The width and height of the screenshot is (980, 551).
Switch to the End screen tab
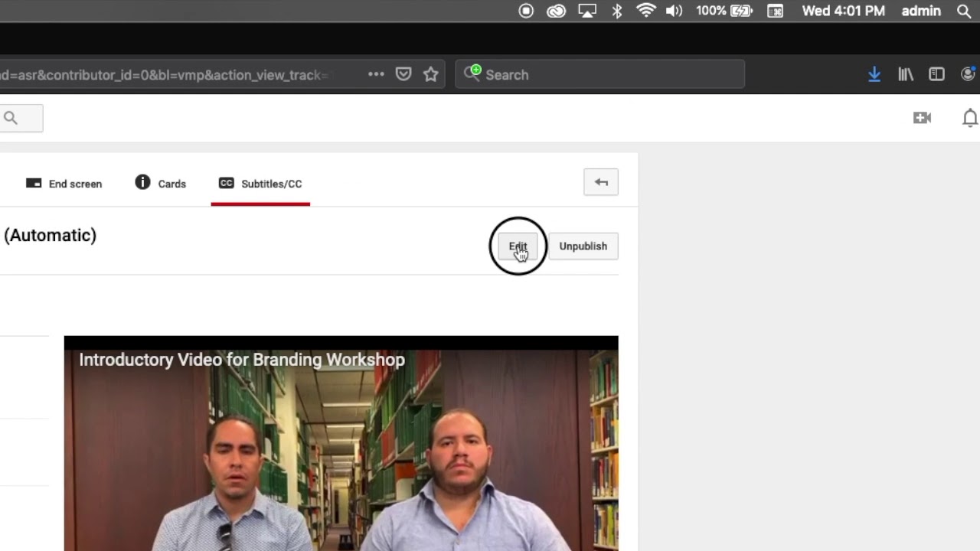click(x=64, y=184)
